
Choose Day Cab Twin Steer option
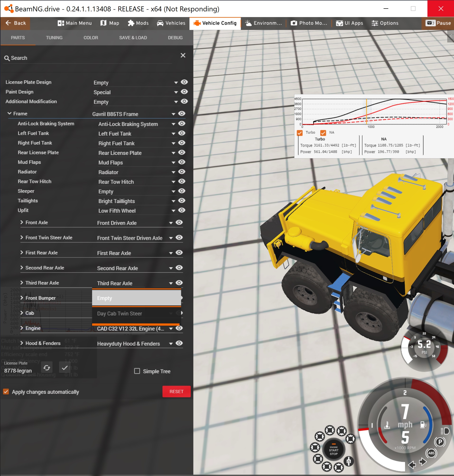tap(136, 313)
